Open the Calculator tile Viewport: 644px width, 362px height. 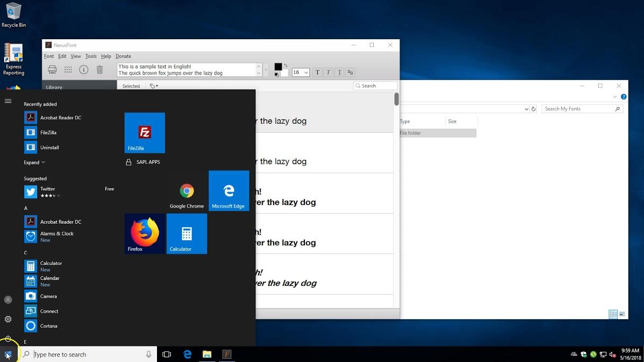click(187, 234)
